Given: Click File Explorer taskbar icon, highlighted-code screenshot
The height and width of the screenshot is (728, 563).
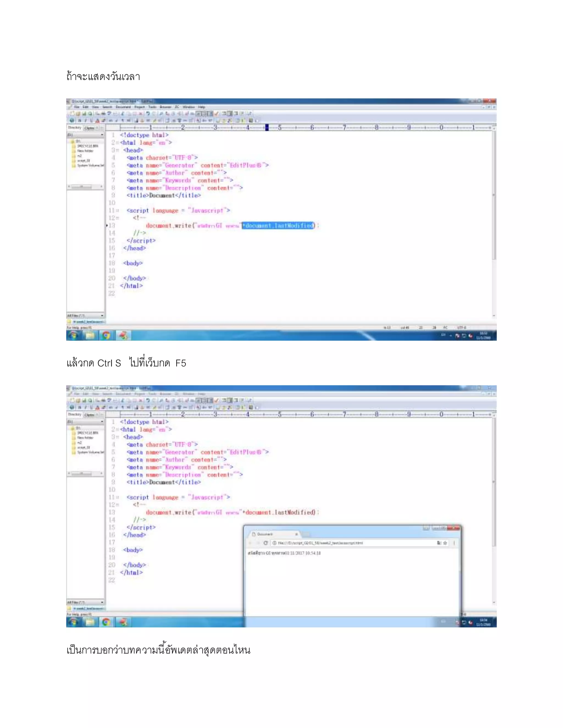Looking at the screenshot, I should (90, 335).
